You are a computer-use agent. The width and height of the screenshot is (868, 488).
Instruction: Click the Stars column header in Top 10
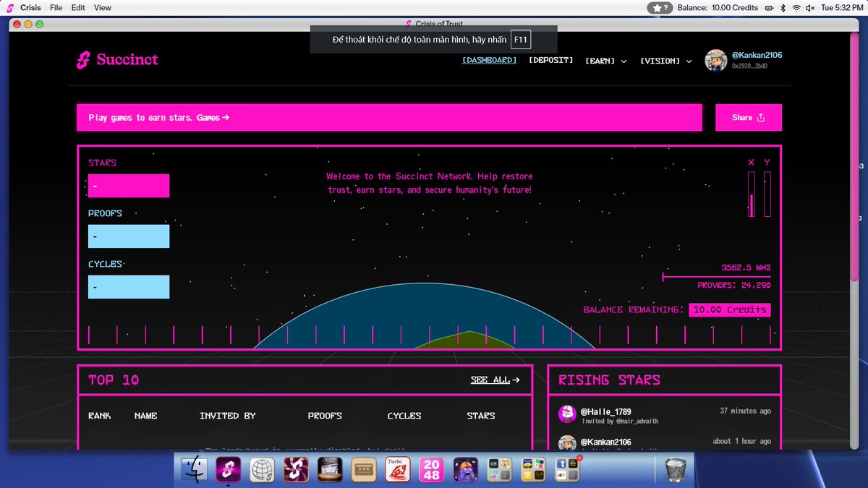tap(481, 416)
